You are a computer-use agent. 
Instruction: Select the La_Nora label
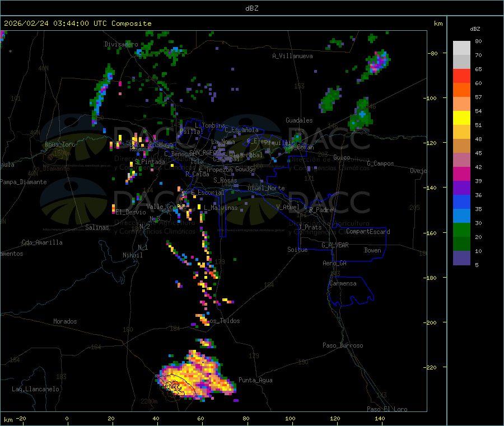click(223, 142)
